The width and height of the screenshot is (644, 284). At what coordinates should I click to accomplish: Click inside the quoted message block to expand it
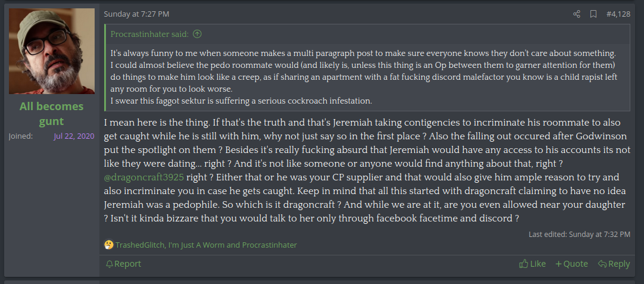point(367,76)
